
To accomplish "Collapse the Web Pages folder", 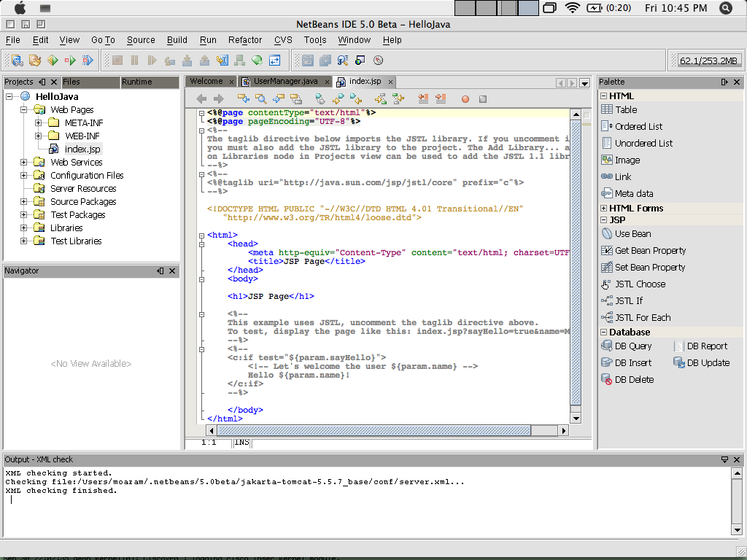I will (x=23, y=110).
